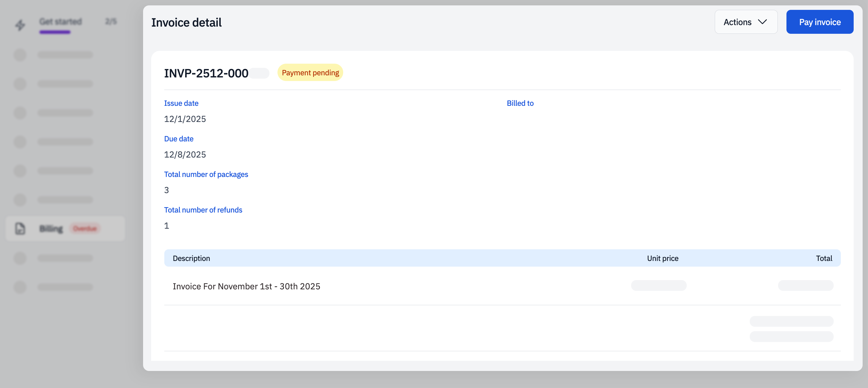Click the Issue date label
Screen dimensions: 868x388
pos(181,103)
